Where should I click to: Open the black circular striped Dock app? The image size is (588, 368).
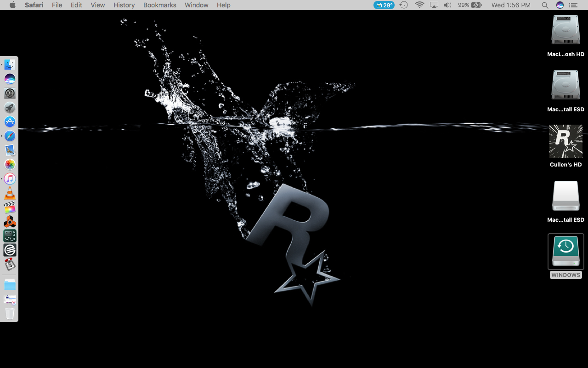point(10,250)
